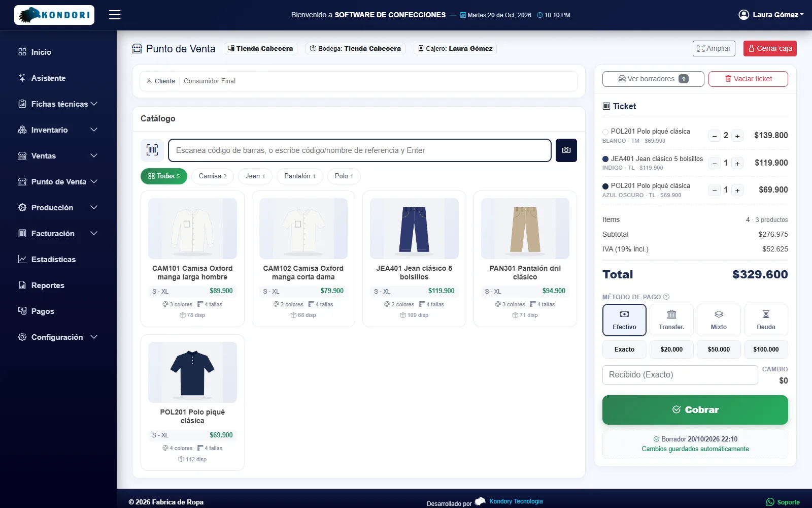Screen dimensions: 812x508
Task: Expand the Inventario sidebar menu
Action: [x=58, y=130]
